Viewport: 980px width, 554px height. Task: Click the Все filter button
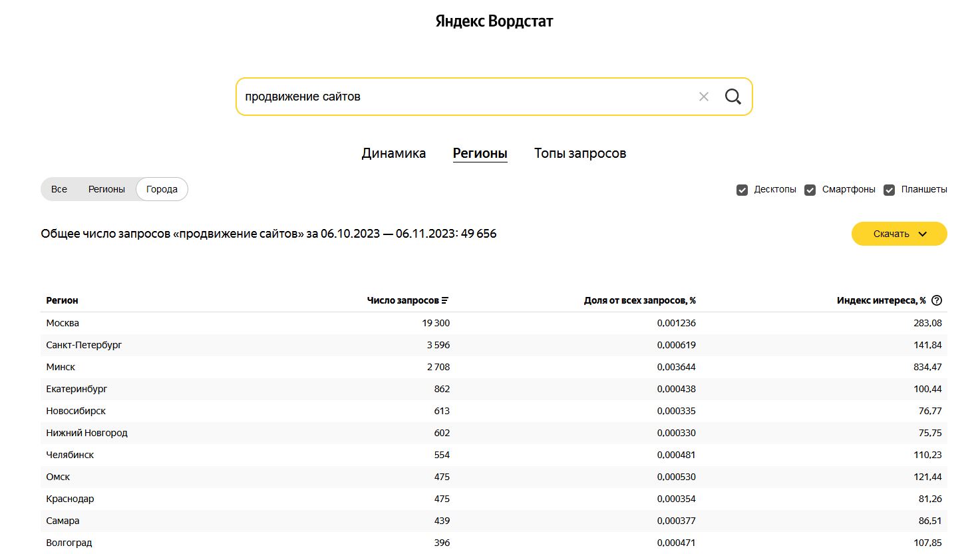tap(59, 189)
